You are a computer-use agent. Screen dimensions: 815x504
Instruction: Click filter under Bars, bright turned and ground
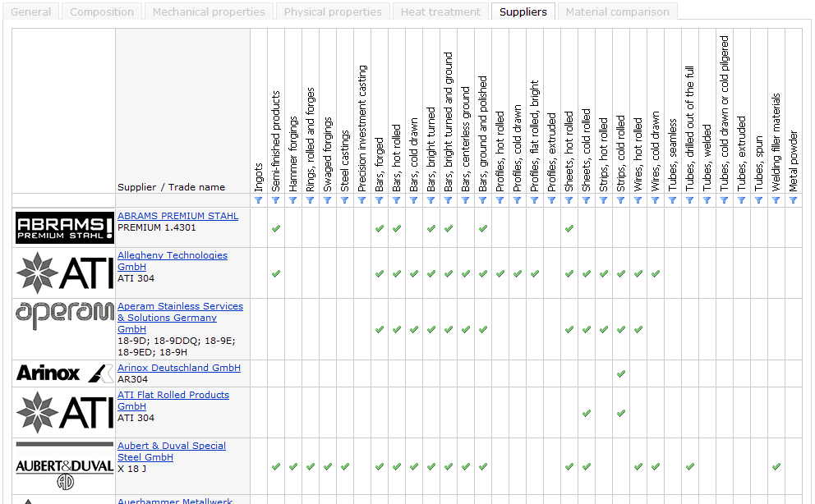pyautogui.click(x=448, y=200)
